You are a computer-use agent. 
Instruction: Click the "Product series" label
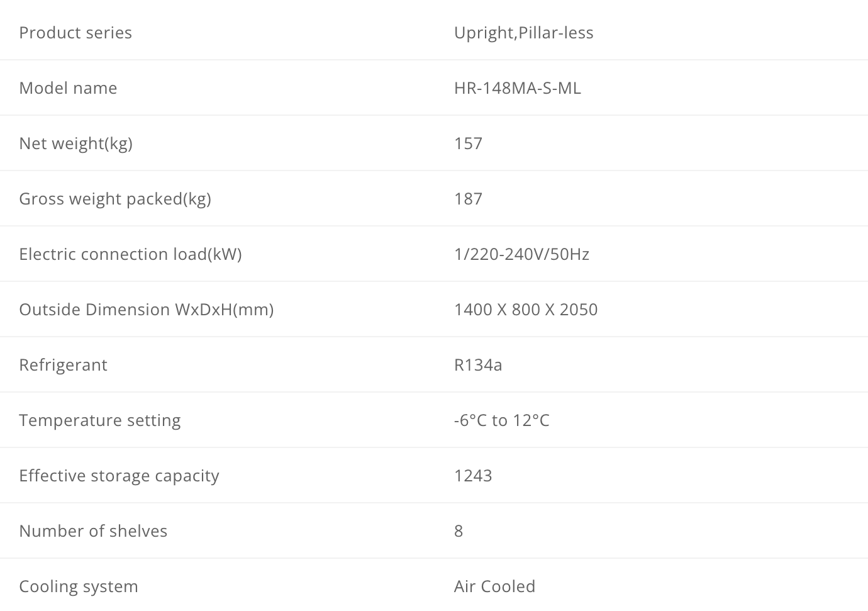(75, 33)
